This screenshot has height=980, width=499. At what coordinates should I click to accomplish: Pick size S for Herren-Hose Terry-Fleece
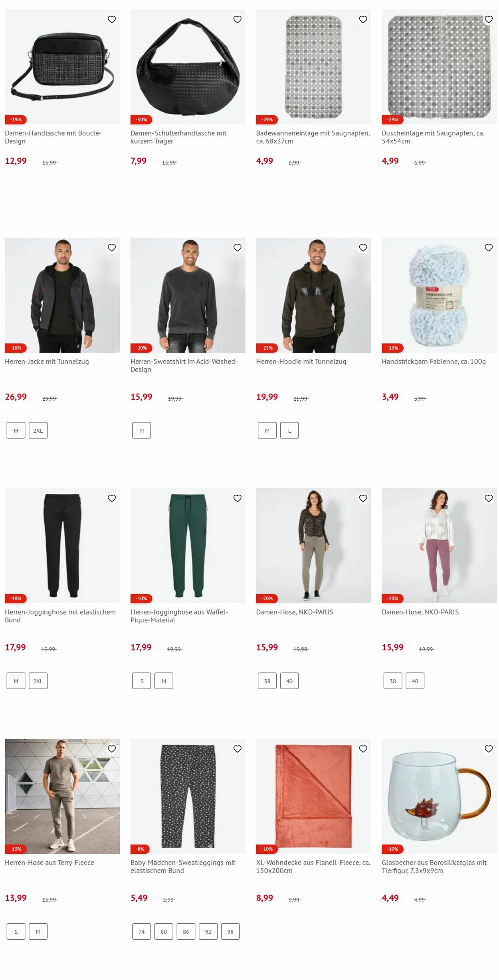(x=16, y=931)
